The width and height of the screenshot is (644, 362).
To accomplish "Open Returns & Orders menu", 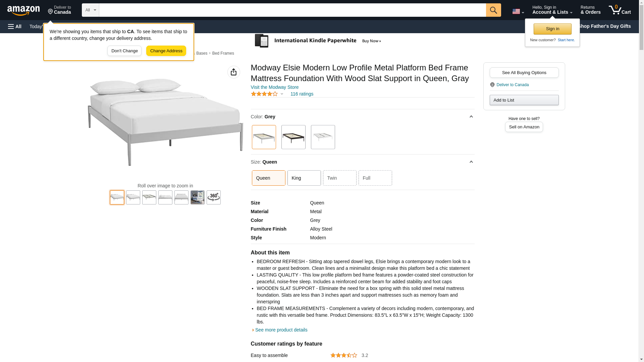I will pos(590,10).
